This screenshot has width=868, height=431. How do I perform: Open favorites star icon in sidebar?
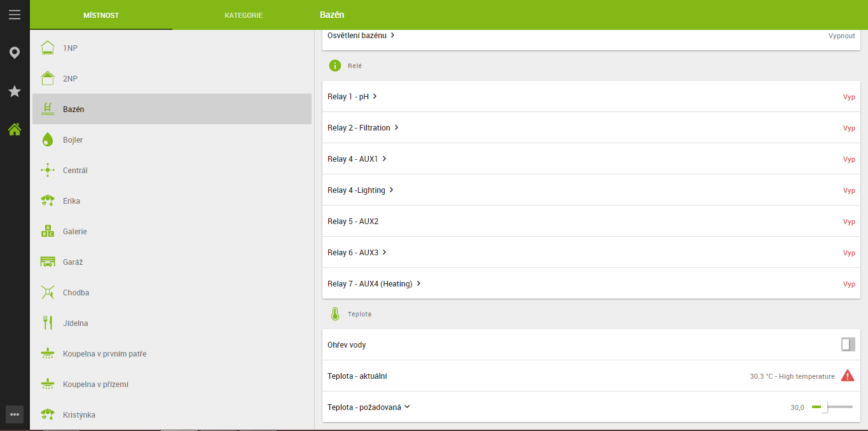[15, 92]
